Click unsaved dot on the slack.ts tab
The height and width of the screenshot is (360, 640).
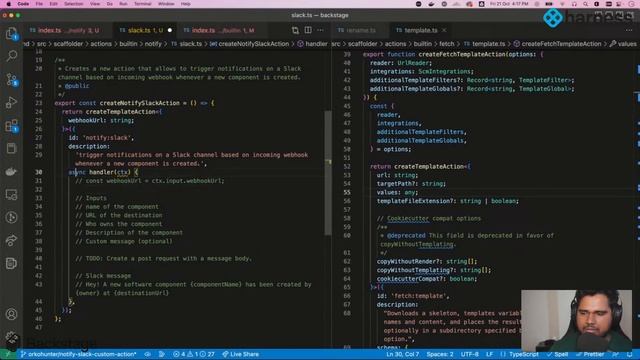pos(170,30)
